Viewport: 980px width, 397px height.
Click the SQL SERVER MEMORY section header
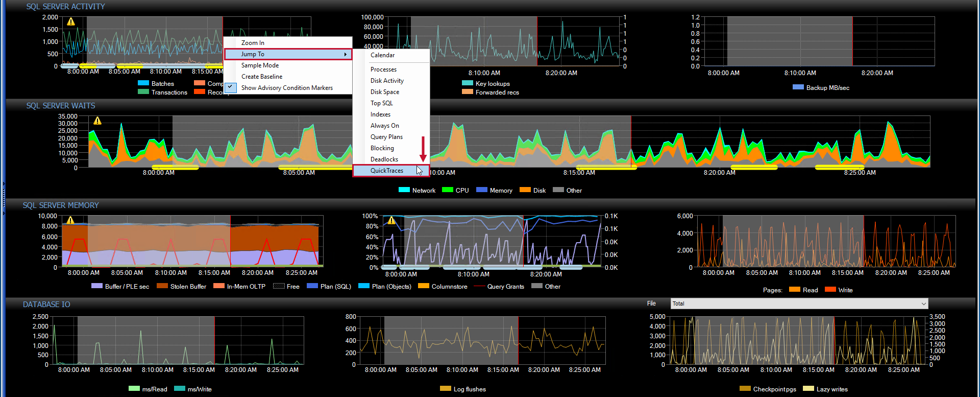point(61,205)
